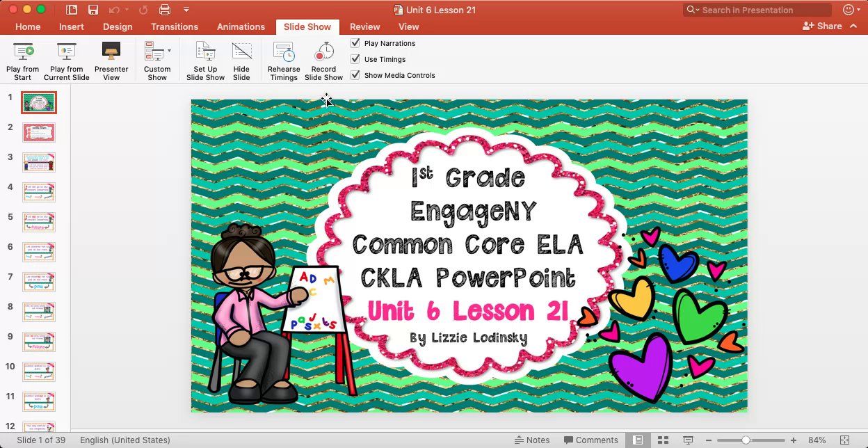The width and height of the screenshot is (868, 448).
Task: Switch to Slide Sorter view
Action: click(663, 440)
